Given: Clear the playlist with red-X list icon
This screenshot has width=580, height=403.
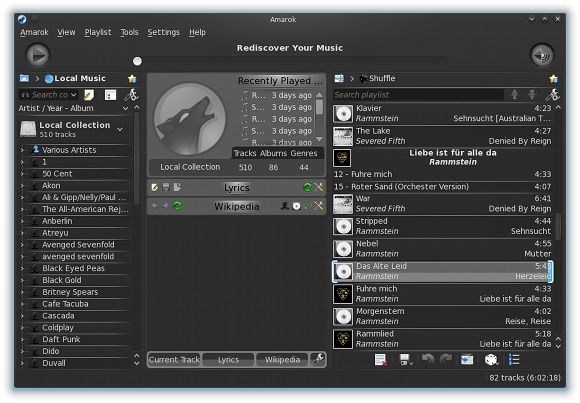Looking at the screenshot, I should pyautogui.click(x=381, y=360).
